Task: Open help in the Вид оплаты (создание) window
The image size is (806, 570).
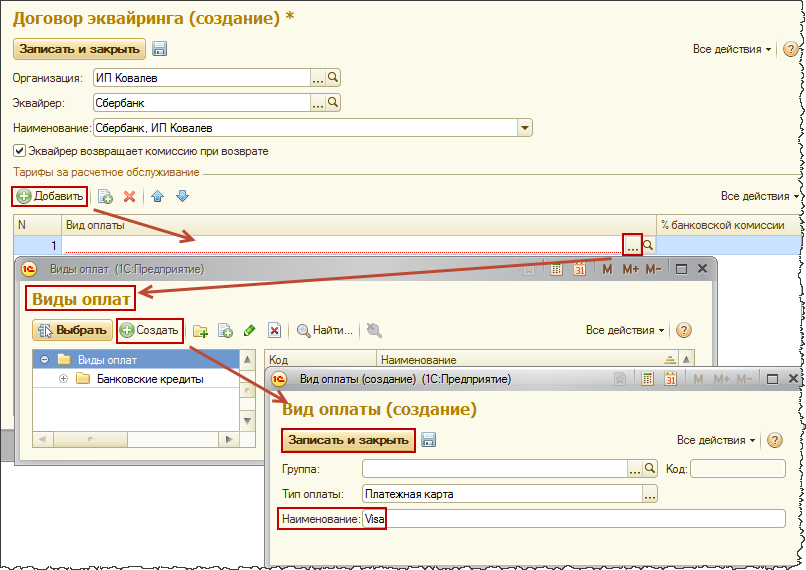Action: [775, 440]
